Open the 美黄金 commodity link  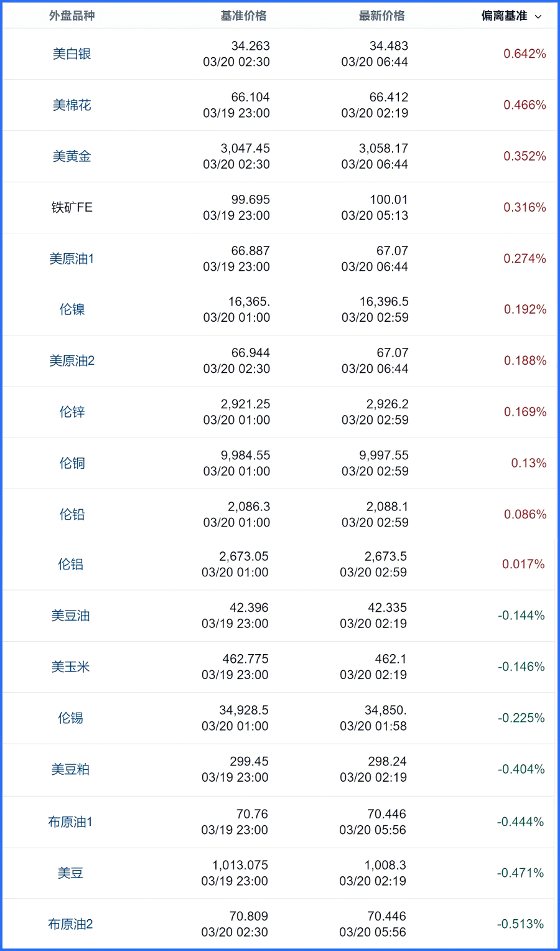click(x=72, y=156)
